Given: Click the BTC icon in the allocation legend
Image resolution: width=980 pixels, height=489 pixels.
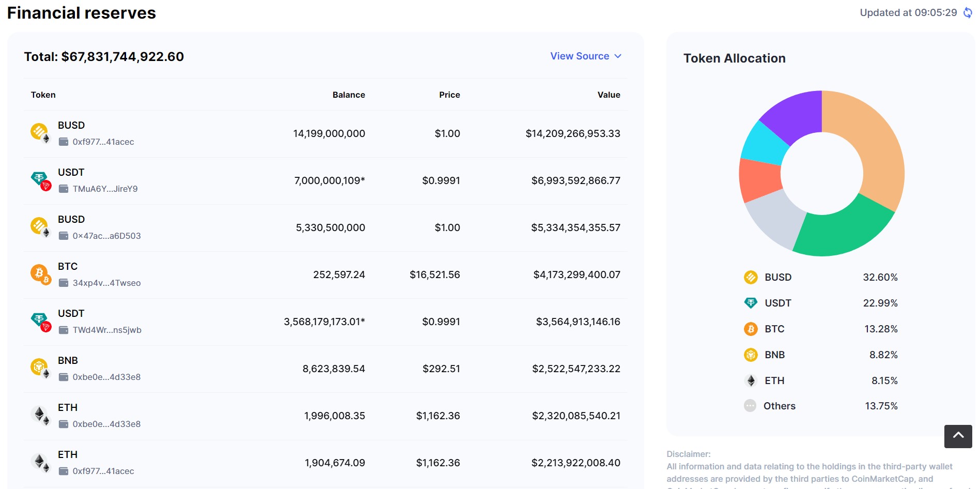Looking at the screenshot, I should pyautogui.click(x=750, y=329).
